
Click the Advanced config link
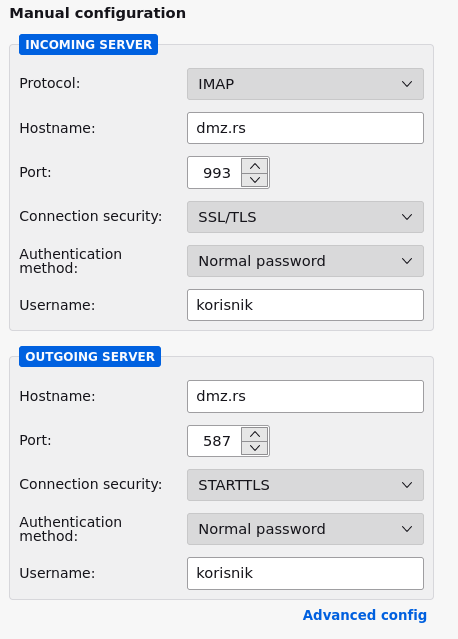coord(365,615)
